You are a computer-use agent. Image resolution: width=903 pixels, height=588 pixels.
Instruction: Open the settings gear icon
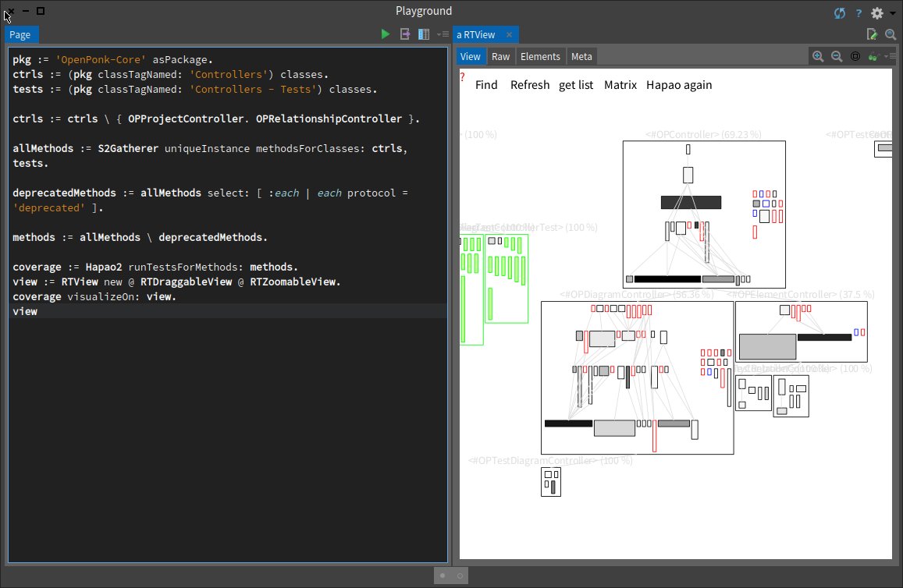click(x=877, y=12)
